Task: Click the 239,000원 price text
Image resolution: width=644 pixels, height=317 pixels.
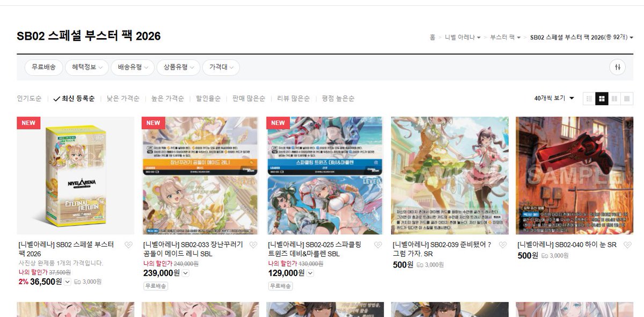Action: point(162,273)
